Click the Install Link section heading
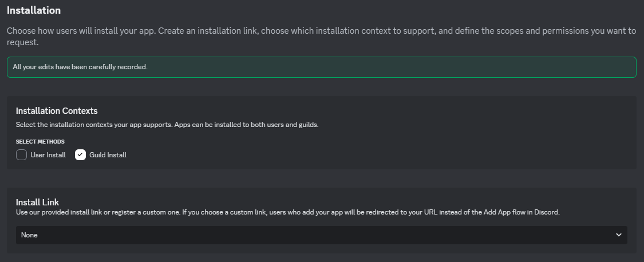This screenshot has width=644, height=262. click(37, 202)
